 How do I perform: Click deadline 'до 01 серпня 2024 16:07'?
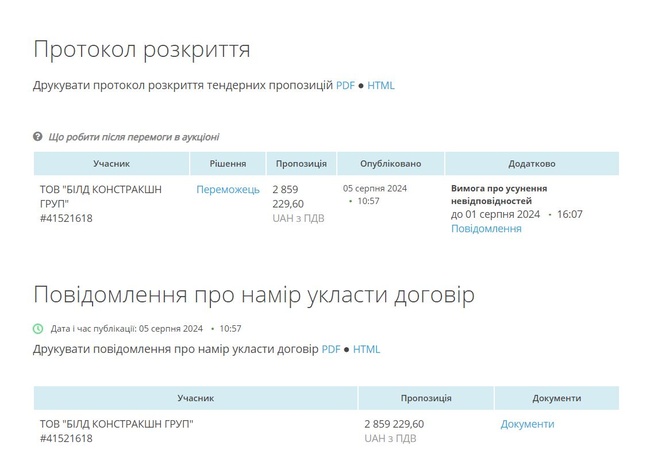(x=517, y=214)
